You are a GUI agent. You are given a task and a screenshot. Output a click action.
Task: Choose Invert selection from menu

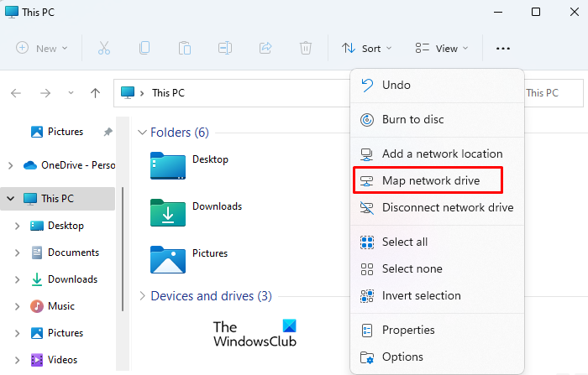click(437, 295)
